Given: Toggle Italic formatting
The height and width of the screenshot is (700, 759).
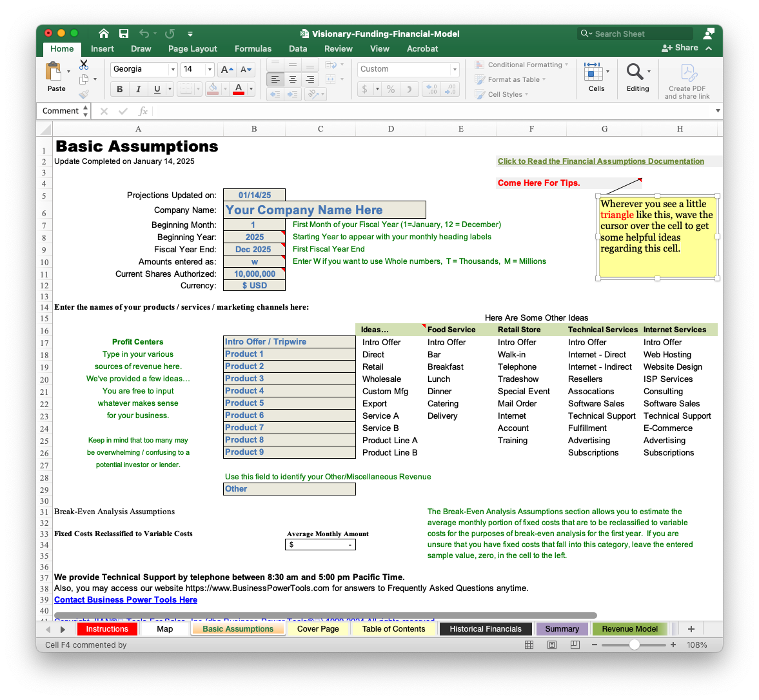Looking at the screenshot, I should click(x=139, y=89).
